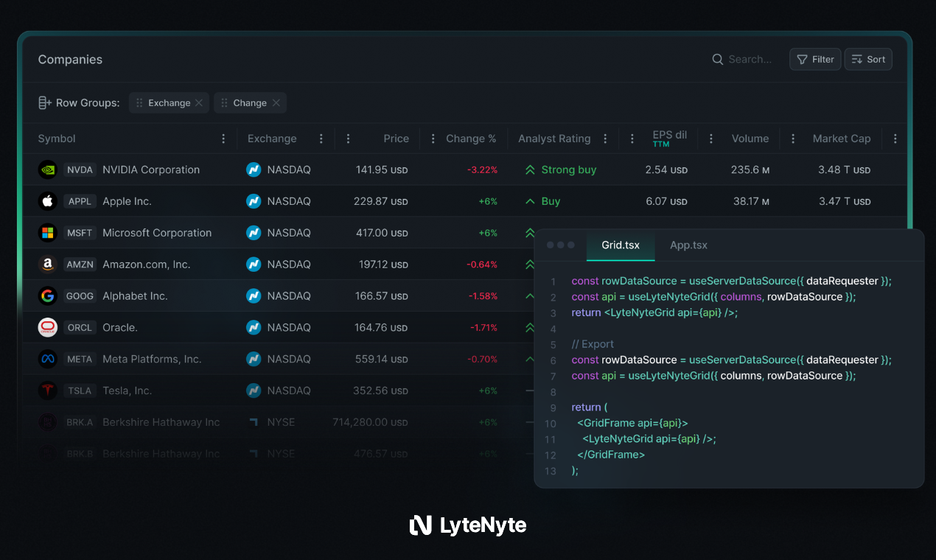Select Amazon.com, Inc. company name
Screen dimensions: 936x560
pos(146,265)
